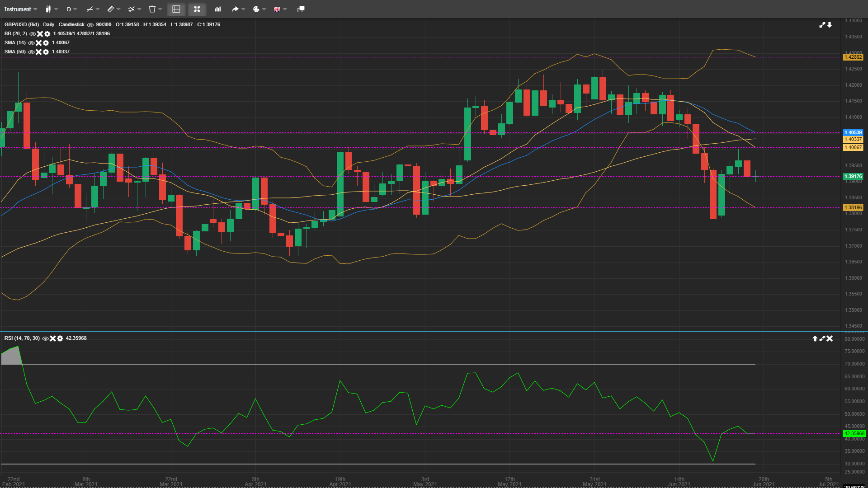
Task: Open the D timeframe dropdown
Action: tap(72, 9)
